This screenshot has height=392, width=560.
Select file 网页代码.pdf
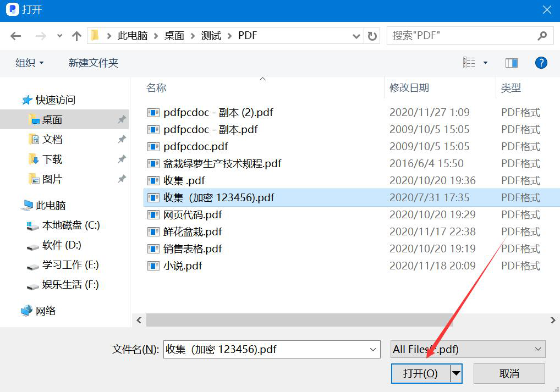[193, 215]
